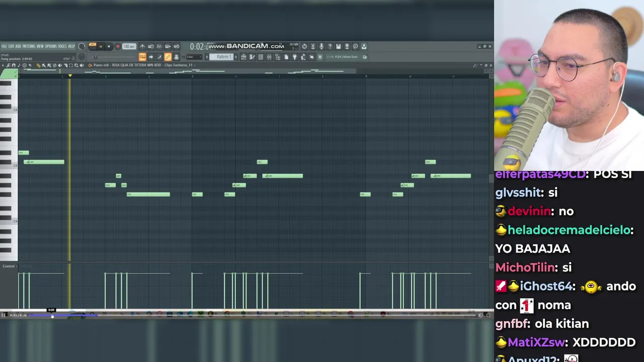Image resolution: width=644 pixels, height=362 pixels.
Task: Toggle loop recording
Action: click(x=176, y=46)
